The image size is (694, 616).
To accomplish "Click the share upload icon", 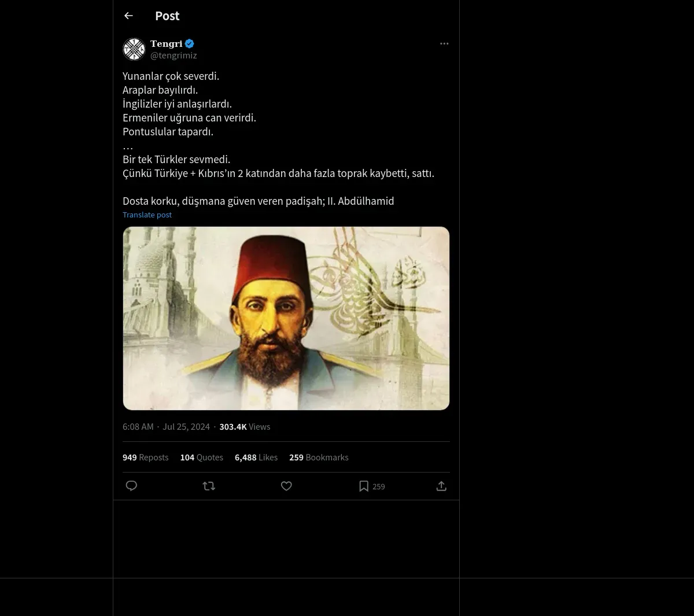I will coord(441,486).
